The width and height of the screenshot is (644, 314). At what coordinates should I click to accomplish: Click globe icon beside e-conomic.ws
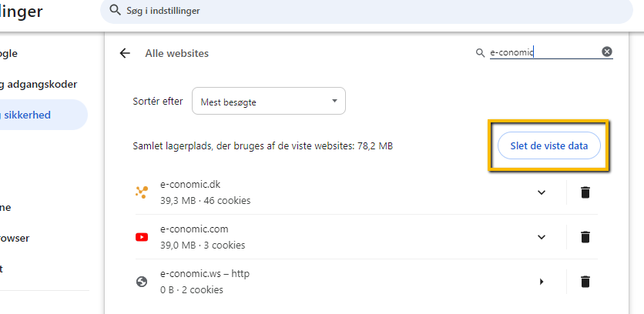[x=142, y=282]
